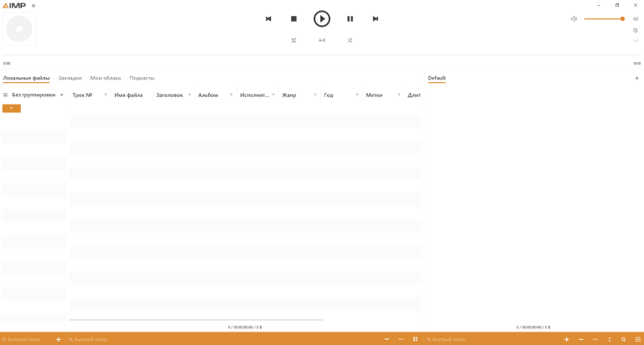The height and width of the screenshot is (345, 644).
Task: Open the playlist's three-dots misc menu
Action: tap(595, 339)
